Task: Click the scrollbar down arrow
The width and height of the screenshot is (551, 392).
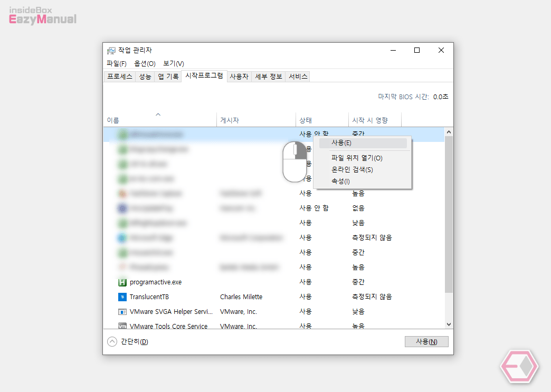Action: click(449, 324)
